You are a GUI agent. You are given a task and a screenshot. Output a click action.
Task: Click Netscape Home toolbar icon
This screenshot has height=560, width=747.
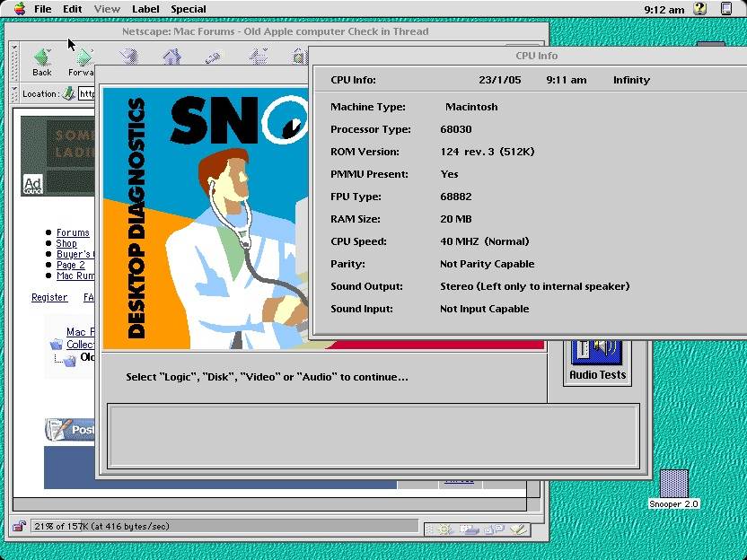click(x=171, y=57)
